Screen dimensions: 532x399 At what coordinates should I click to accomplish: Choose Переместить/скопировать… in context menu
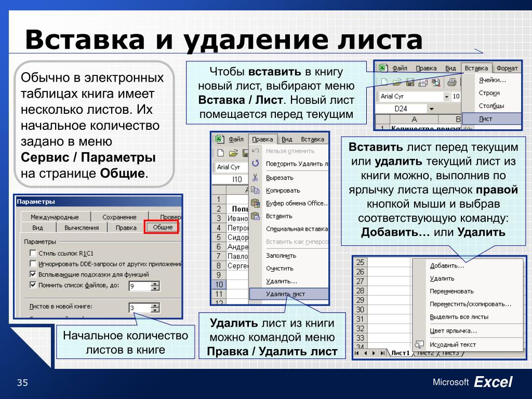tap(468, 304)
